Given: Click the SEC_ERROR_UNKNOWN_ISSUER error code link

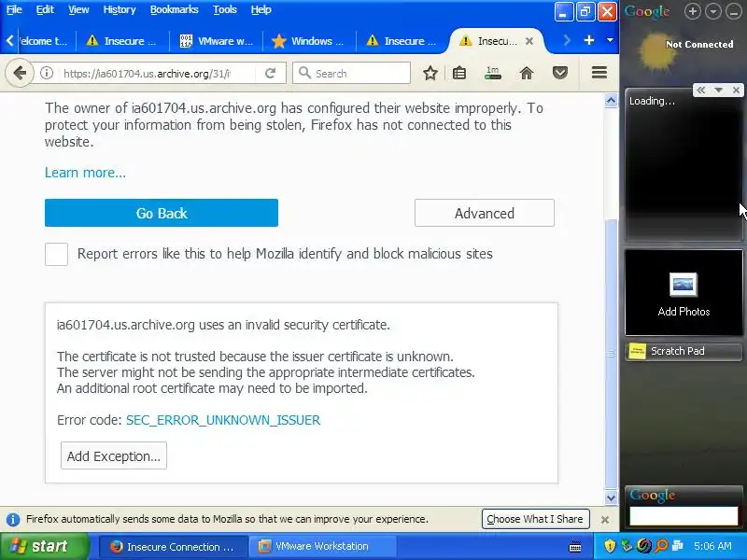Looking at the screenshot, I should coord(223,420).
